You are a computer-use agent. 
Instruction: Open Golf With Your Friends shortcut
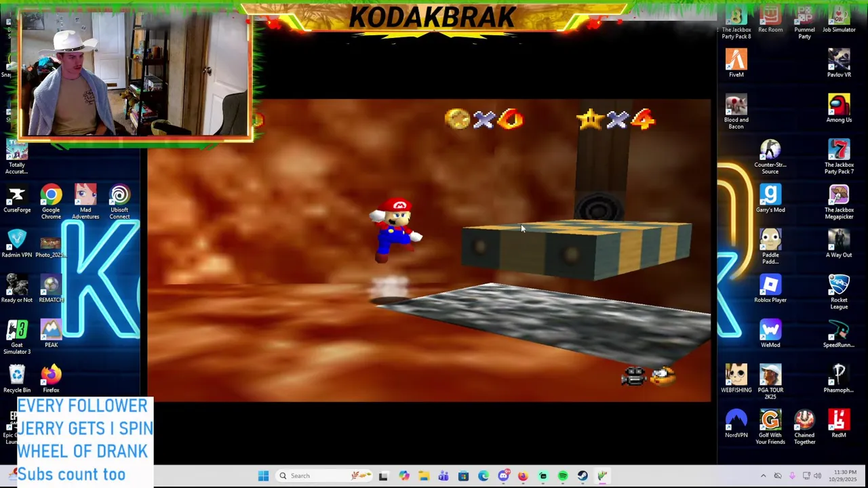tap(770, 427)
